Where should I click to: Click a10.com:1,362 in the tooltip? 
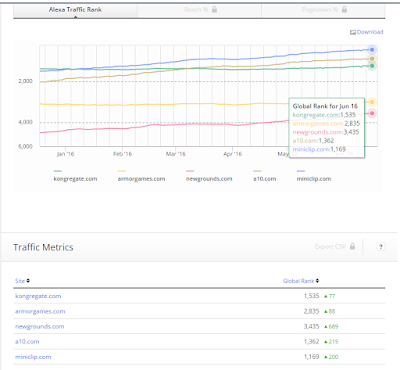[313, 141]
